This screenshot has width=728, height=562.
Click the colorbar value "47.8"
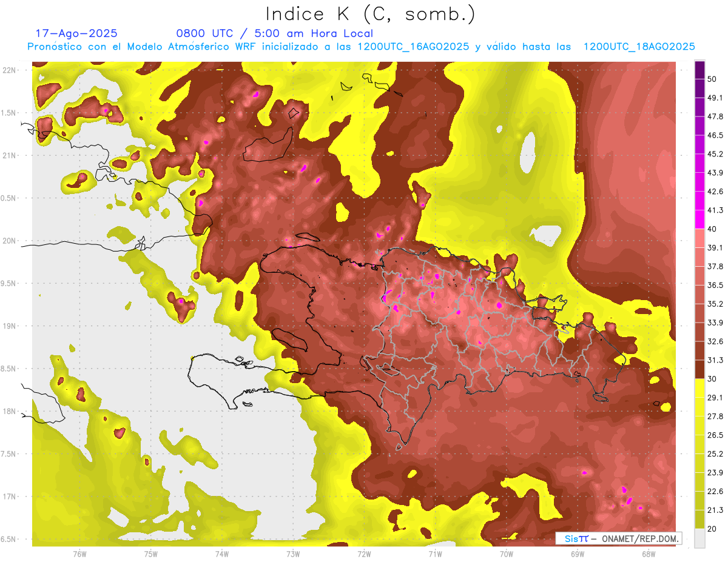[x=715, y=116]
